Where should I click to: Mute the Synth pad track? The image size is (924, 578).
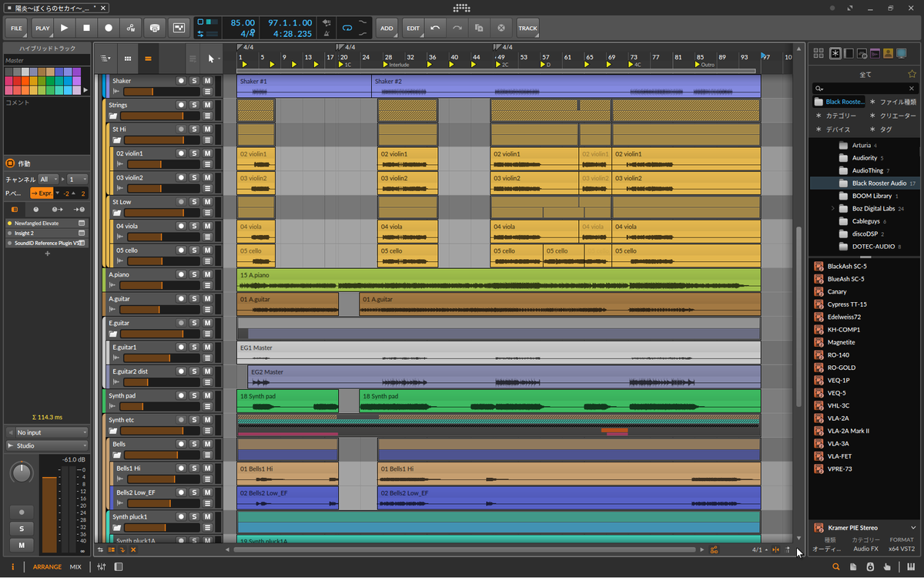tap(207, 395)
